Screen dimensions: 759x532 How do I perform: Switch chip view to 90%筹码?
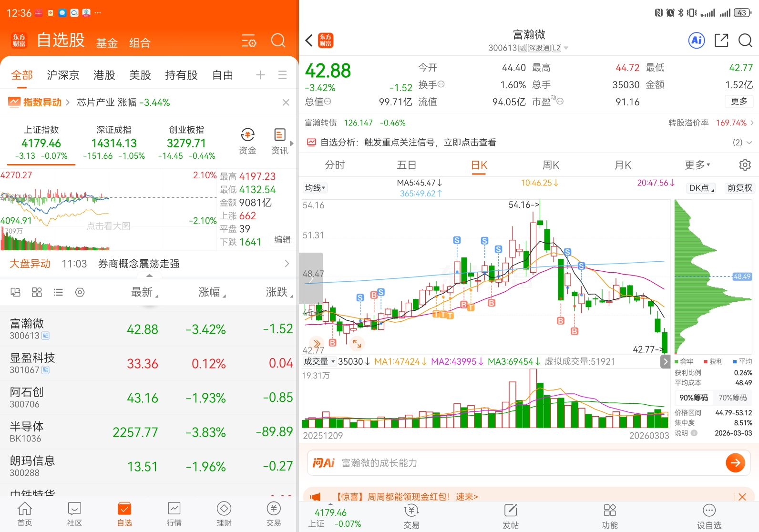point(694,398)
